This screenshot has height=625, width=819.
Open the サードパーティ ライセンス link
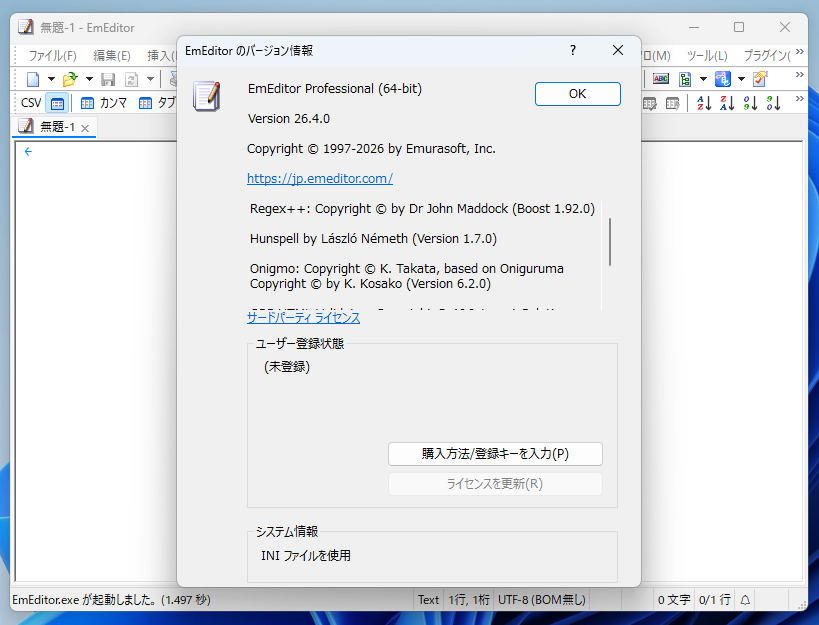(303, 317)
